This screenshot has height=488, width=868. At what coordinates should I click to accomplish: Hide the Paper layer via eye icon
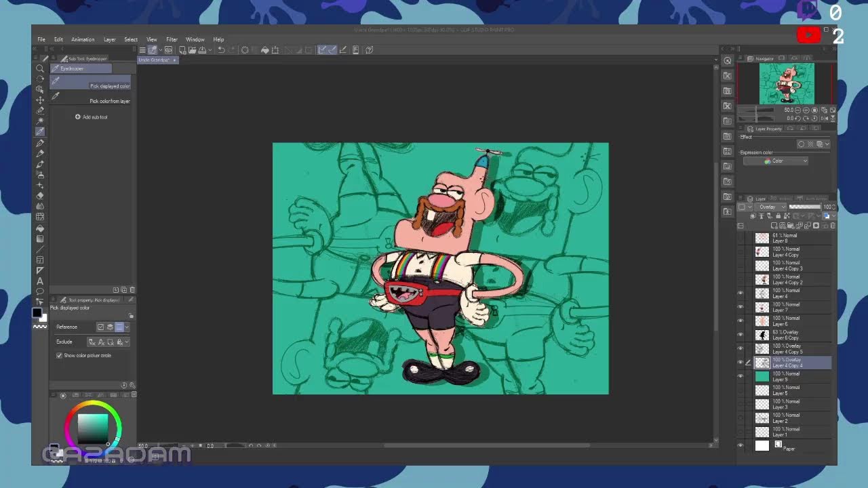pyautogui.click(x=741, y=445)
